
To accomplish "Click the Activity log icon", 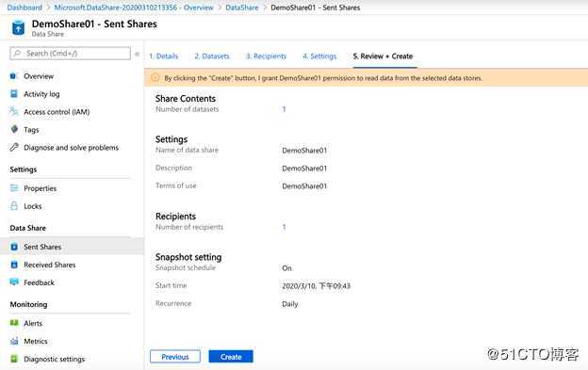I will click(14, 93).
